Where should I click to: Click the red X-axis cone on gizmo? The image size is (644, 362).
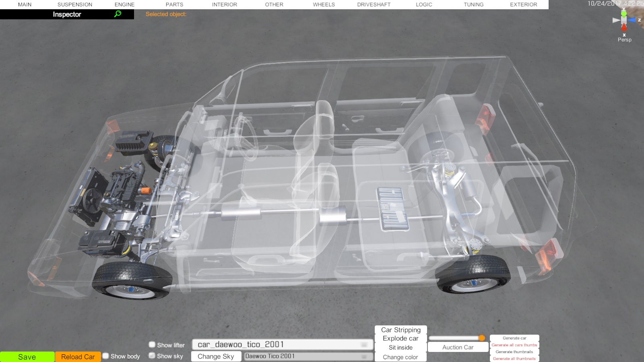tap(624, 27)
